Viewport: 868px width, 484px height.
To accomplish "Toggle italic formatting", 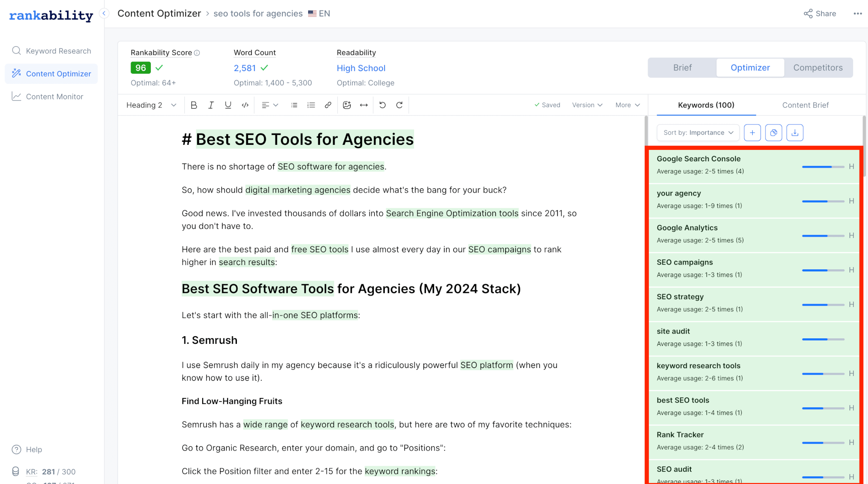I will point(211,105).
